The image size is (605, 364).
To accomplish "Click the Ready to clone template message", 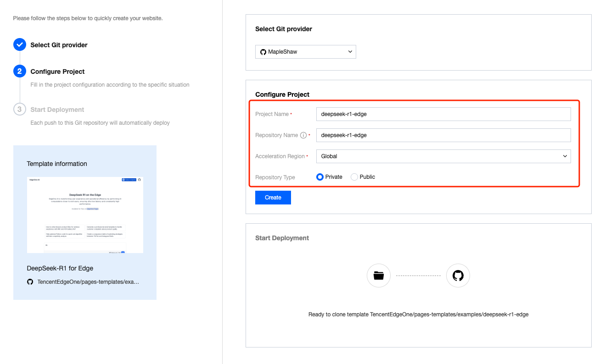I will [418, 314].
